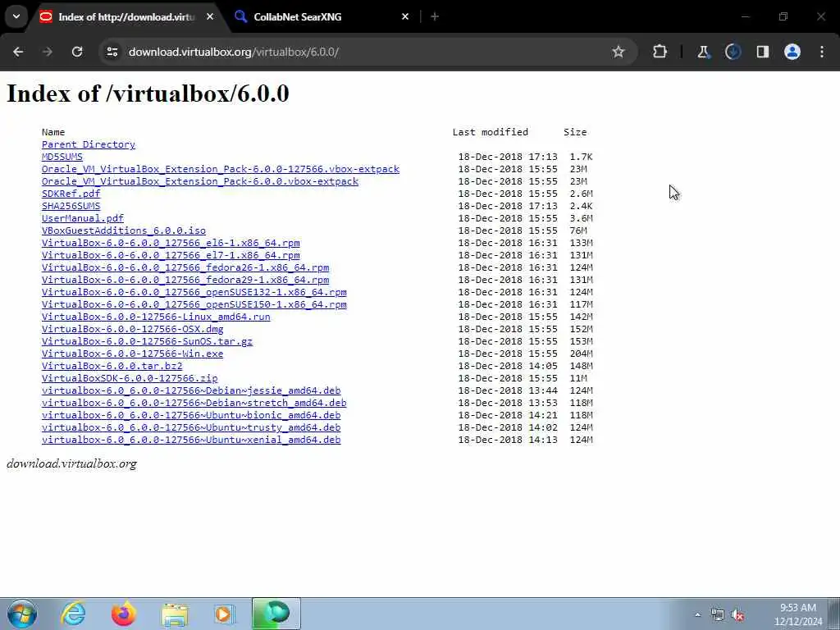
Task: Click the download.virtualbox.org footer text
Action: click(x=72, y=464)
